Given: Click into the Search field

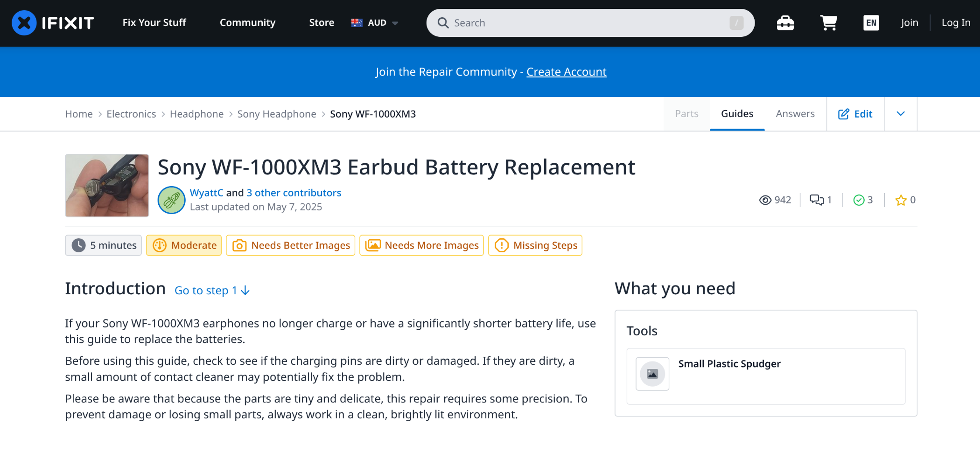Looking at the screenshot, I should tap(588, 23).
